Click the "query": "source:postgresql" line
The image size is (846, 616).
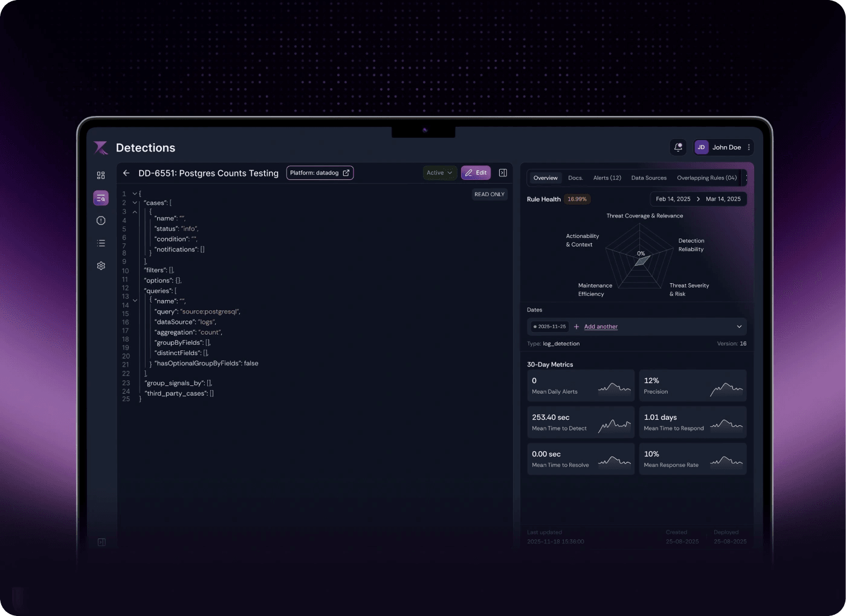point(198,312)
